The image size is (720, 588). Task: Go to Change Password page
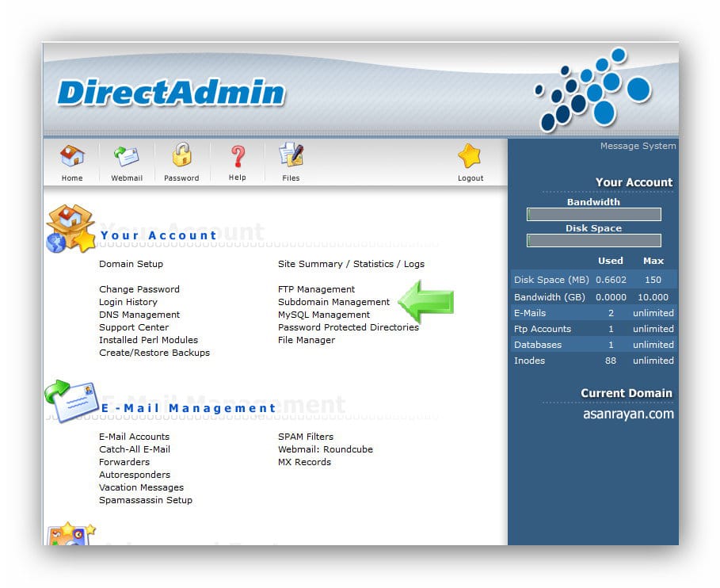139,289
